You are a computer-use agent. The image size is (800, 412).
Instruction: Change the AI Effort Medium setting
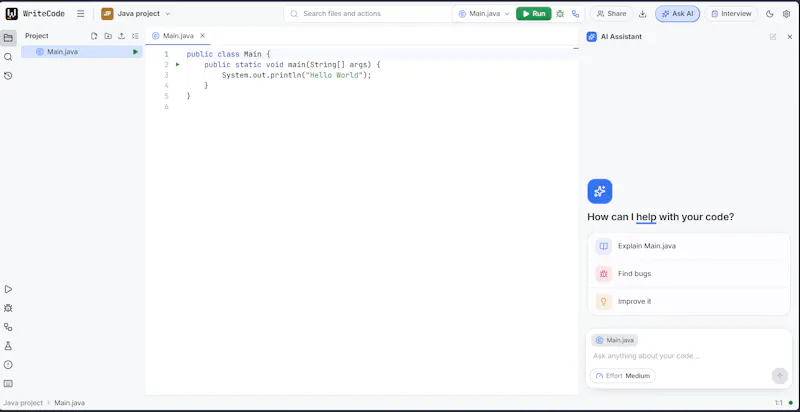click(x=623, y=376)
